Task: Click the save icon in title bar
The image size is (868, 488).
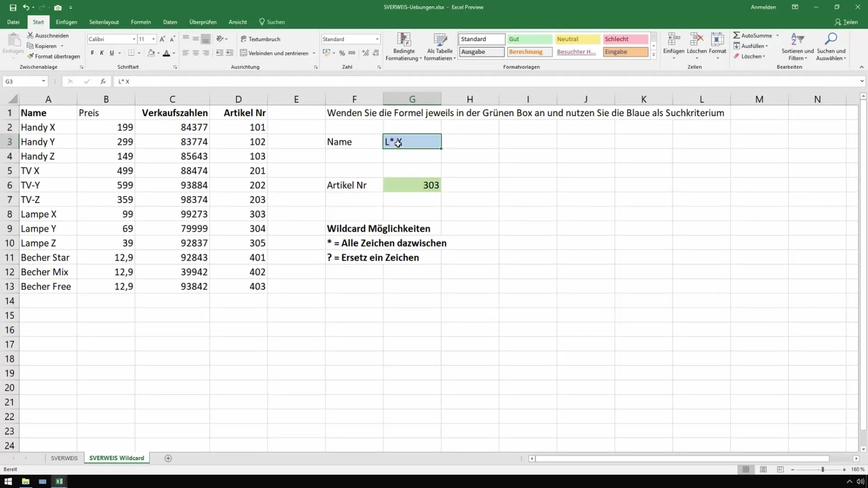Action: pyautogui.click(x=13, y=7)
